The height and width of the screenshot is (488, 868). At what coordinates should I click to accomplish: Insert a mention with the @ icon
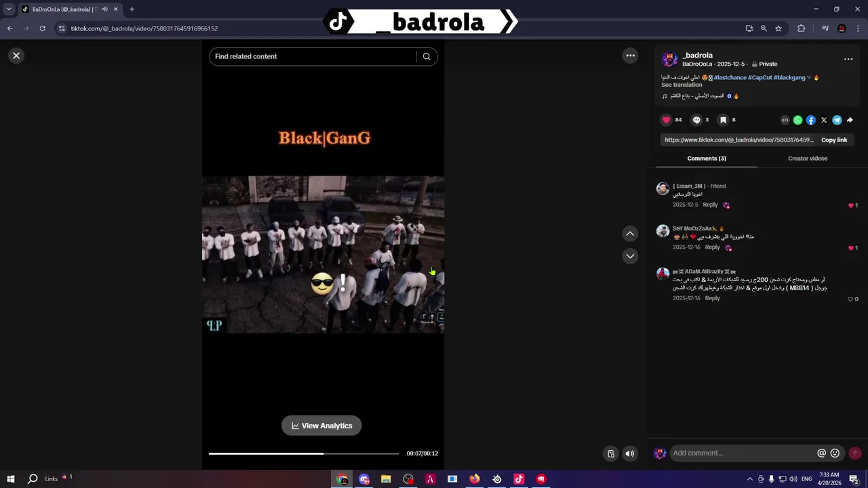tap(822, 453)
